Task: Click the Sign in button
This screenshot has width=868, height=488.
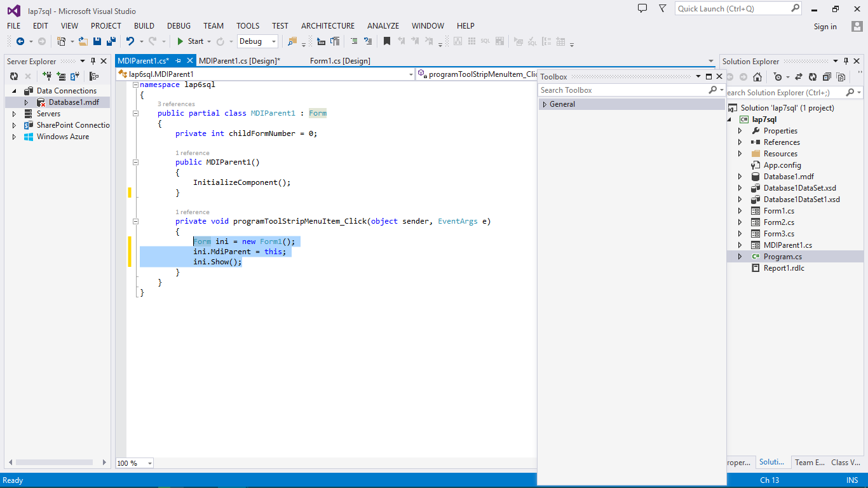Action: point(825,26)
